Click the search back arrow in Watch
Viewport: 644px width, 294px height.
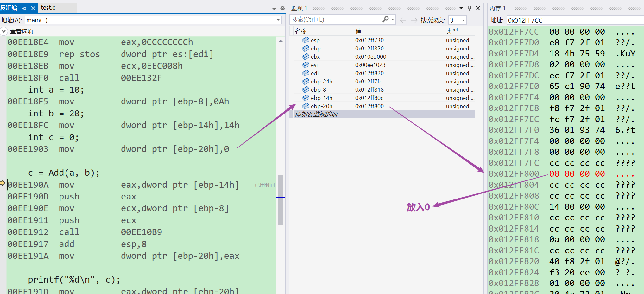pyautogui.click(x=403, y=20)
